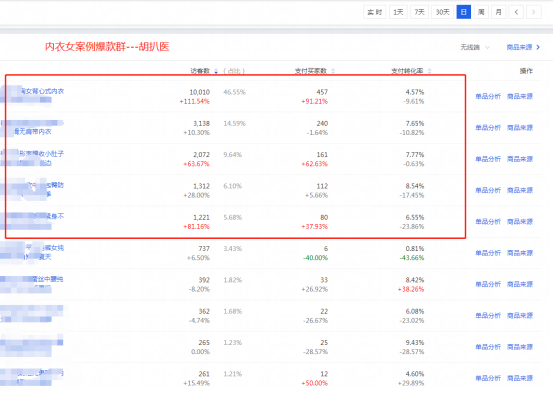Click the 8.54% conversion rate cell

tap(415, 186)
